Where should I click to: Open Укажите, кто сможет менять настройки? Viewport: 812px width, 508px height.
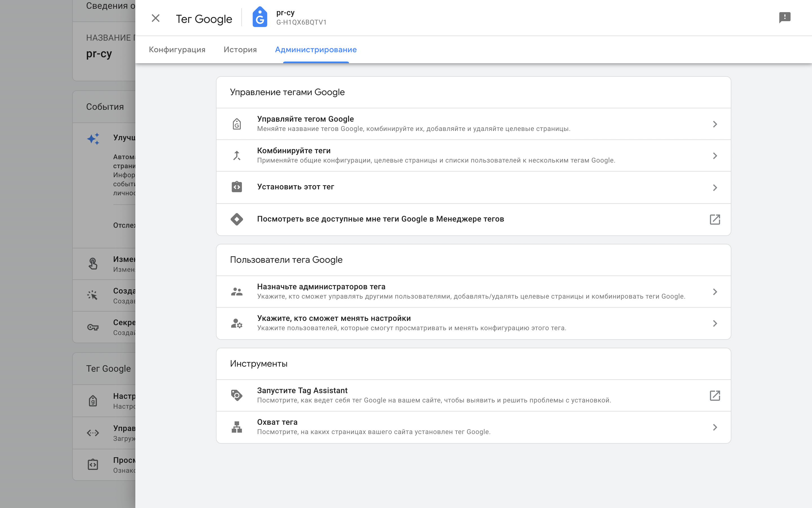(x=473, y=323)
